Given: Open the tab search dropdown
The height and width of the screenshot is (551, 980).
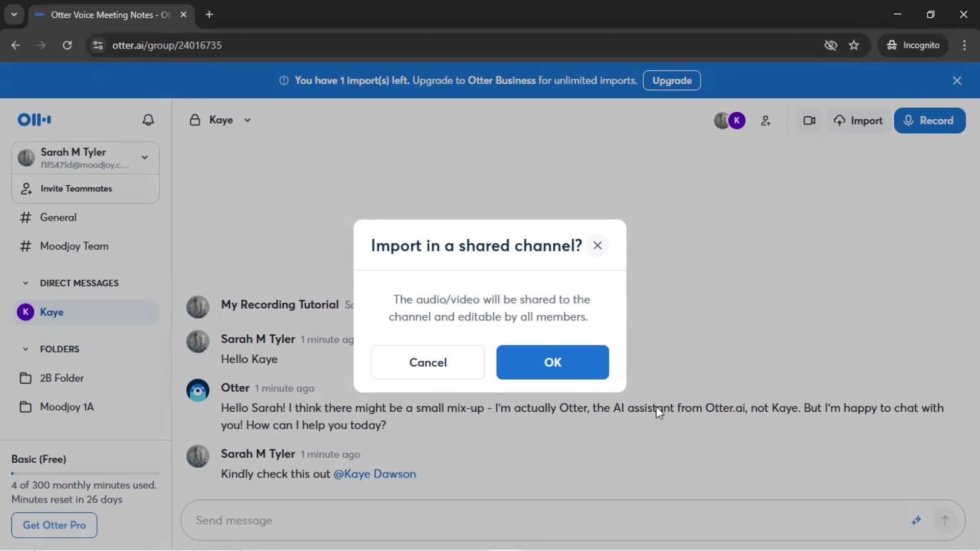Looking at the screenshot, I should coord(14,15).
